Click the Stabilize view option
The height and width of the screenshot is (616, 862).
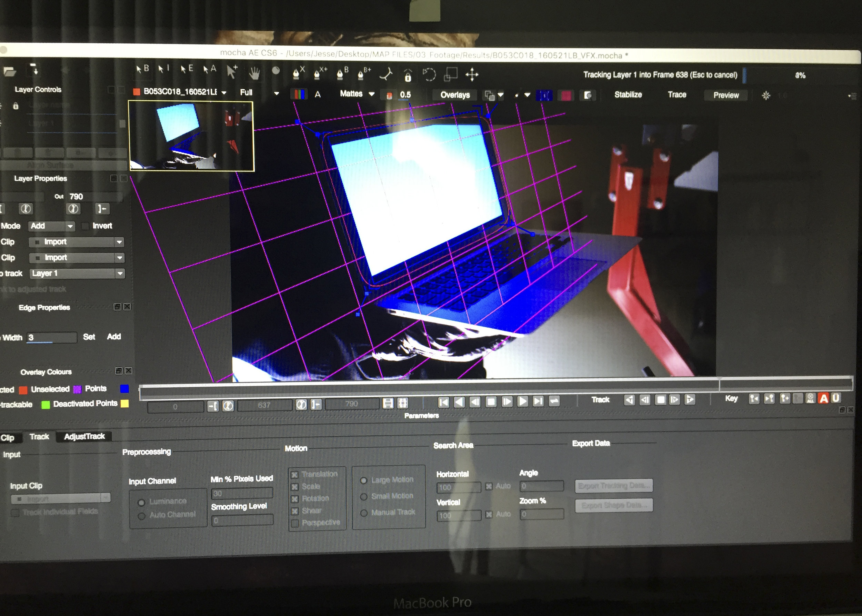[628, 95]
